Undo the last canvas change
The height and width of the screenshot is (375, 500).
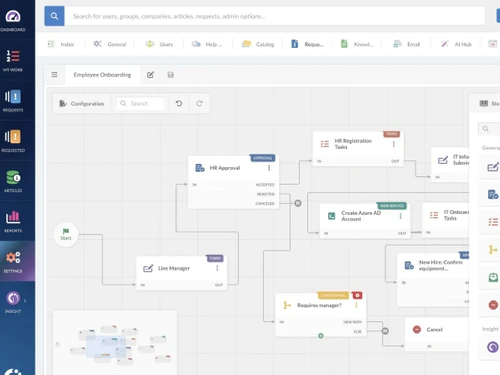(179, 103)
